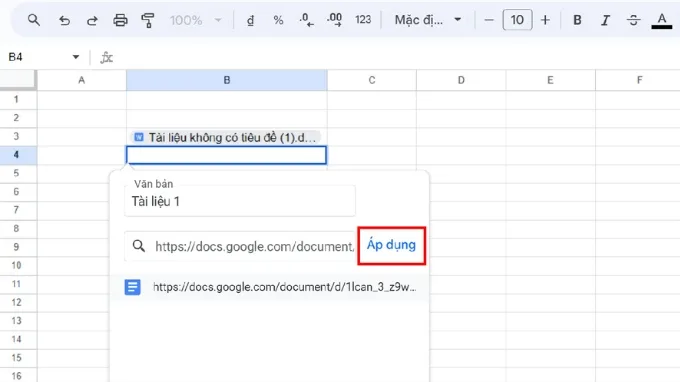Click the search magnifier in toolbar
Screen dimensions: 680x382
pos(34,20)
